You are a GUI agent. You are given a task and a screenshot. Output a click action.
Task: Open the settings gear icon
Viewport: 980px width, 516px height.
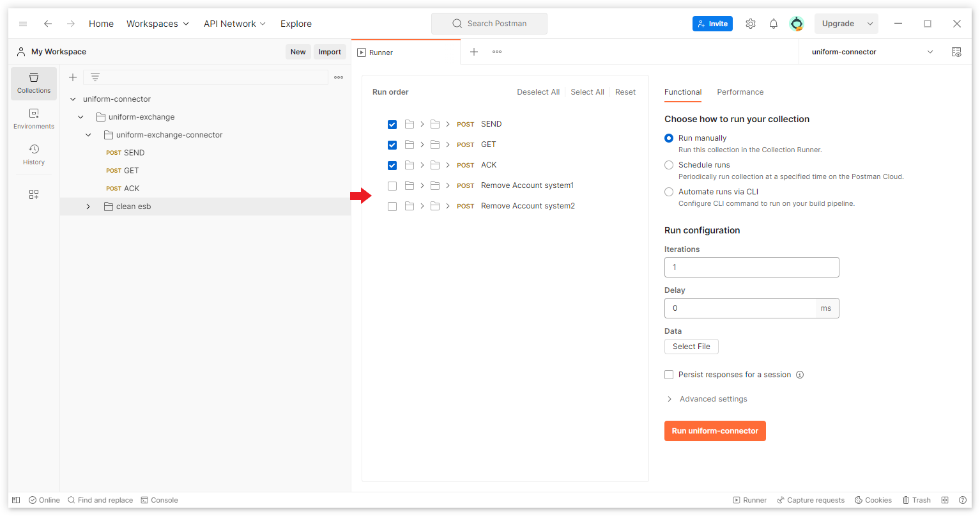tap(751, 24)
